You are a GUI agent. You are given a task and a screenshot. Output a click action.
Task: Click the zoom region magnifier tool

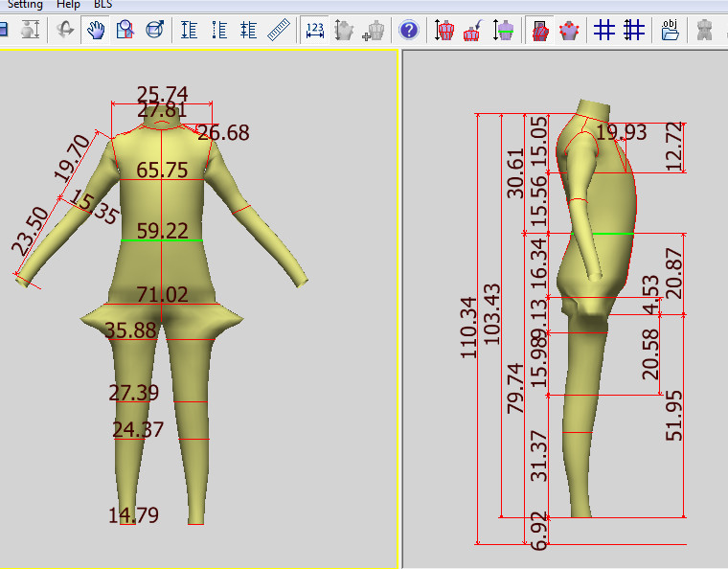(x=125, y=31)
